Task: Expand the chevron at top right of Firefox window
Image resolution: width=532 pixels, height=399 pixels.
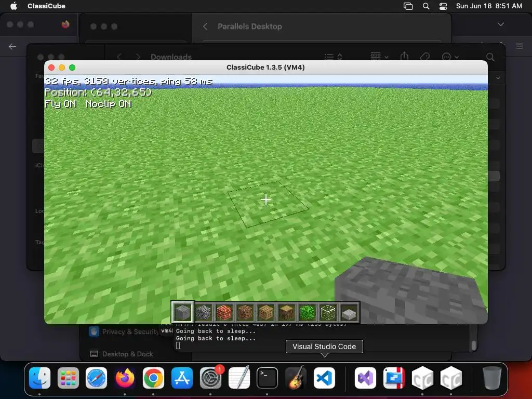Action: point(500,24)
